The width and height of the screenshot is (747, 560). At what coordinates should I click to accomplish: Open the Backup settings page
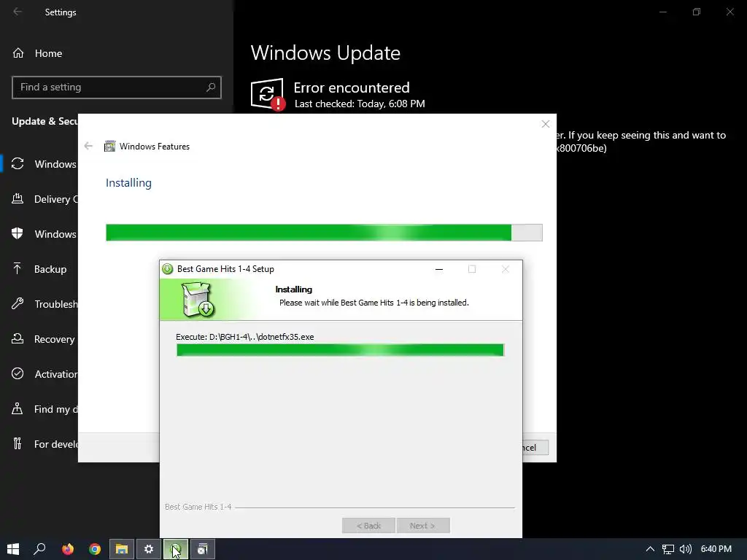coord(39,269)
